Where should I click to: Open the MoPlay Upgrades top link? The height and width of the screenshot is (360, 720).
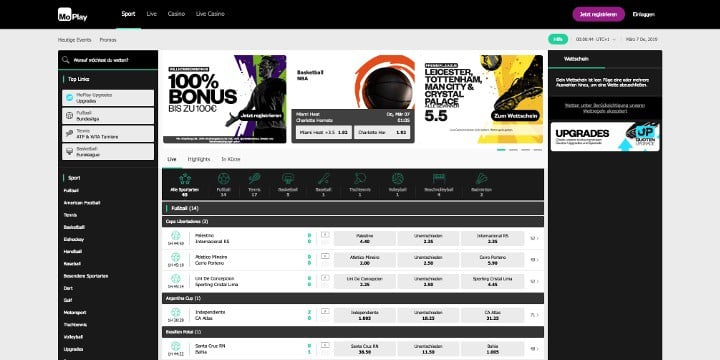[x=108, y=98]
